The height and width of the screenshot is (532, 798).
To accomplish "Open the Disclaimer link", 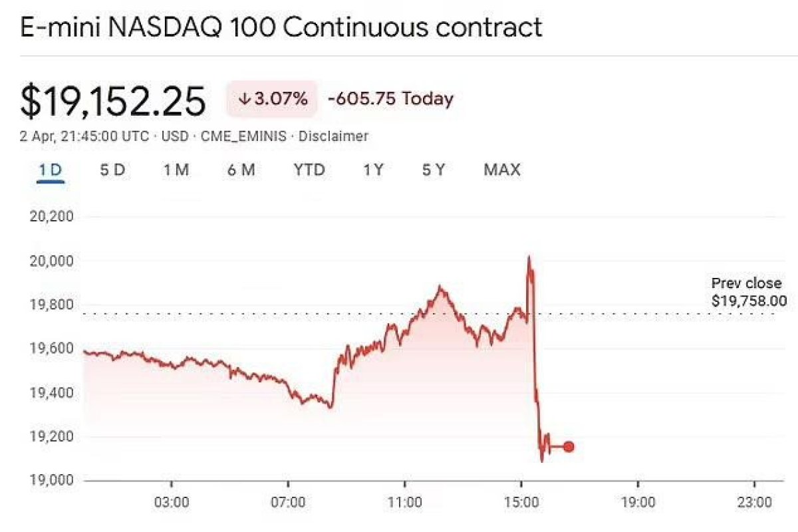I will pyautogui.click(x=333, y=136).
